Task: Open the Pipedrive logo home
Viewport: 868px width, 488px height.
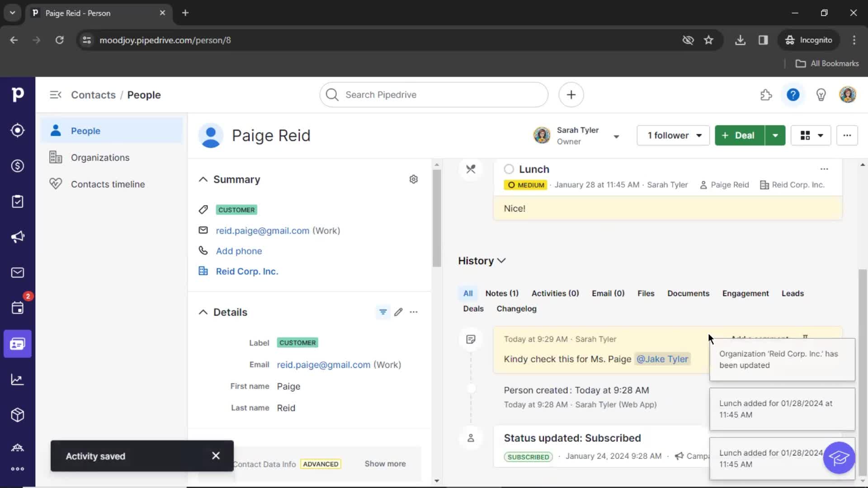Action: pyautogui.click(x=18, y=94)
